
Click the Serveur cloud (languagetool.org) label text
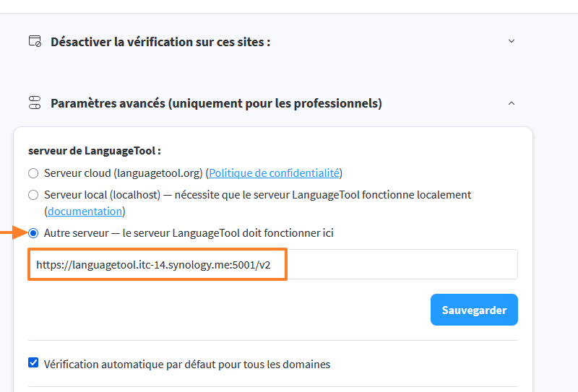pyautogui.click(x=124, y=173)
